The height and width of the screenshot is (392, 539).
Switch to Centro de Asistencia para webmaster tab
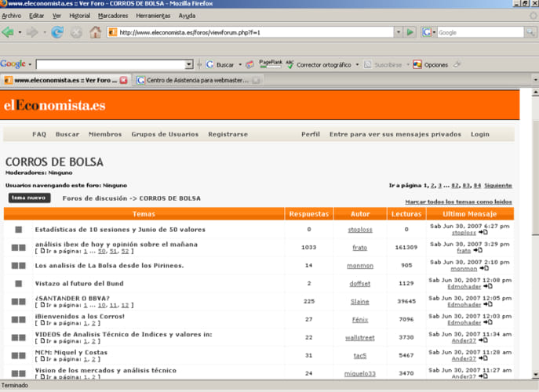click(x=197, y=80)
